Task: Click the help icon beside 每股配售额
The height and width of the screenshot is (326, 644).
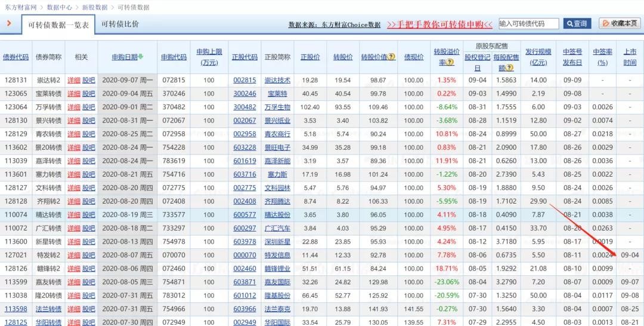Action: pos(510,68)
